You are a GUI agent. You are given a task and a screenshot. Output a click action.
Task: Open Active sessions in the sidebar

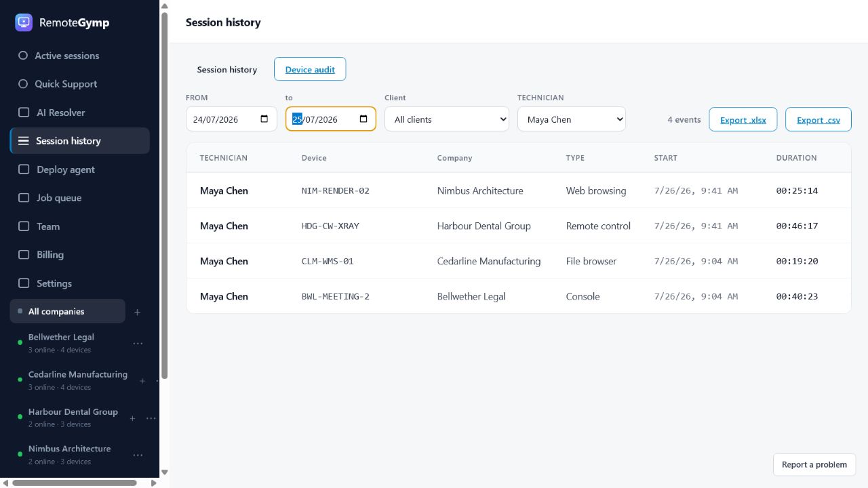click(x=80, y=56)
